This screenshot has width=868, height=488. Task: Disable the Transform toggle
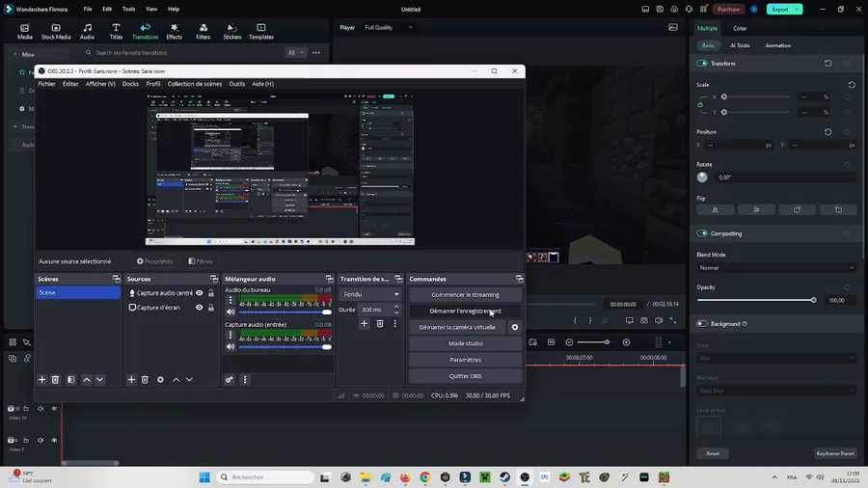click(702, 64)
